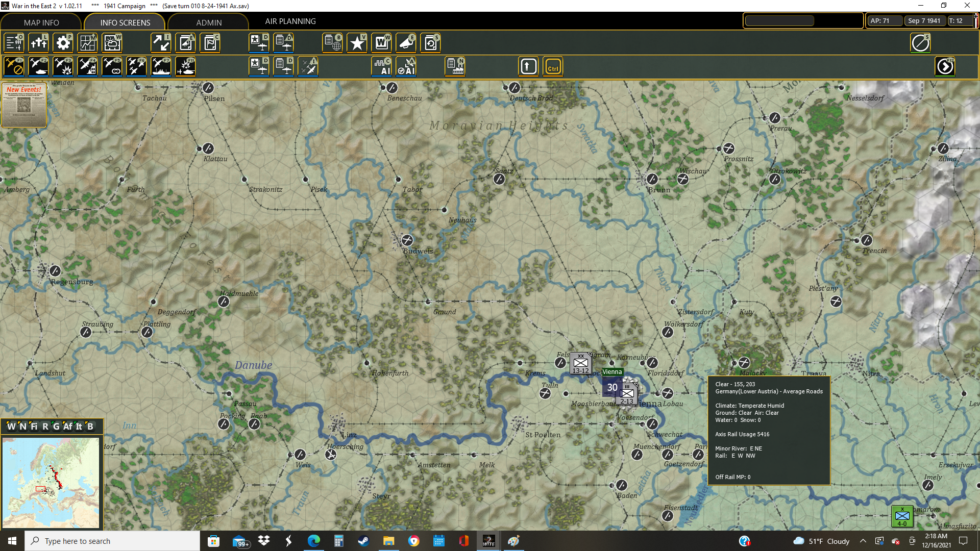This screenshot has height=551, width=980.
Task: Toggle the It nation filter
Action: (x=79, y=427)
